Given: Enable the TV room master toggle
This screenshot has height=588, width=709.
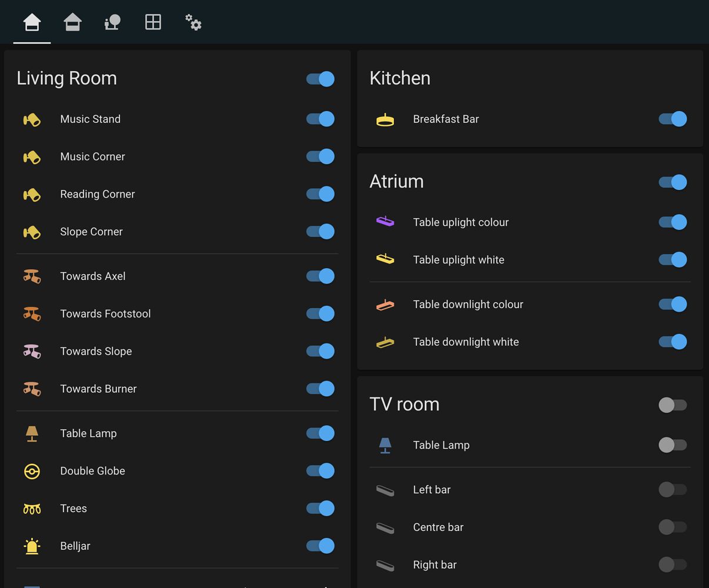Looking at the screenshot, I should (673, 405).
